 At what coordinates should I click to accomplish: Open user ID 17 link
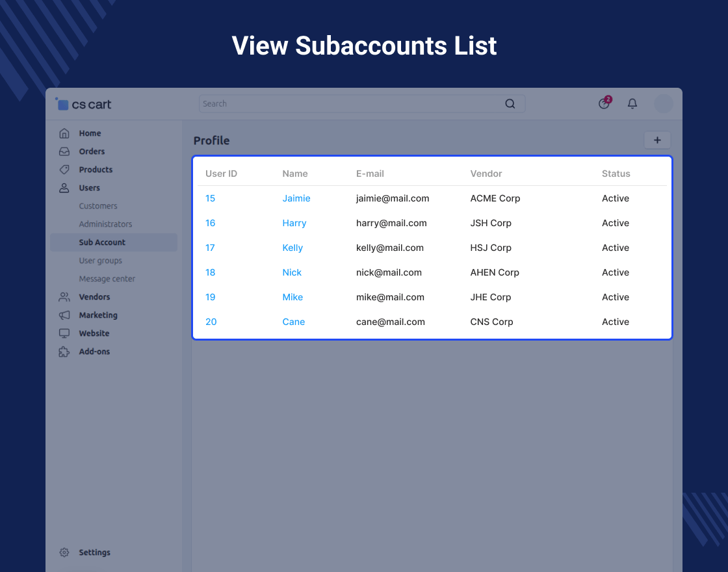pos(210,248)
